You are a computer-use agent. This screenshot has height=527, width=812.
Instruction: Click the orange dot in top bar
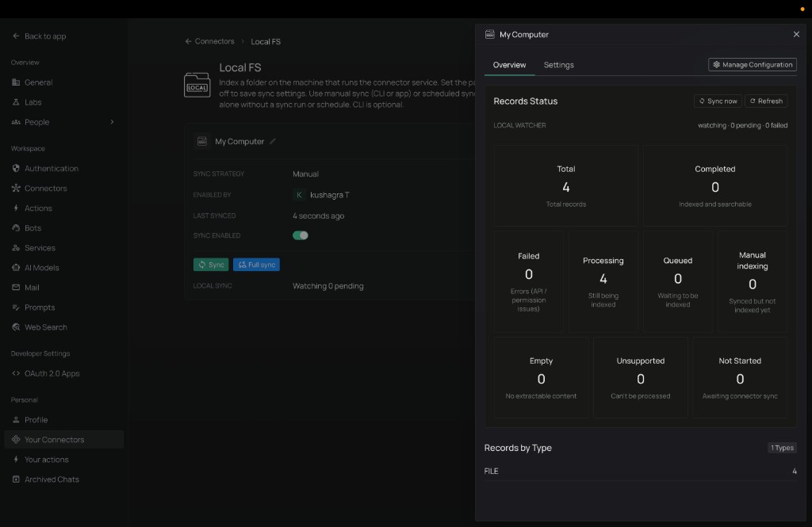[x=802, y=10]
